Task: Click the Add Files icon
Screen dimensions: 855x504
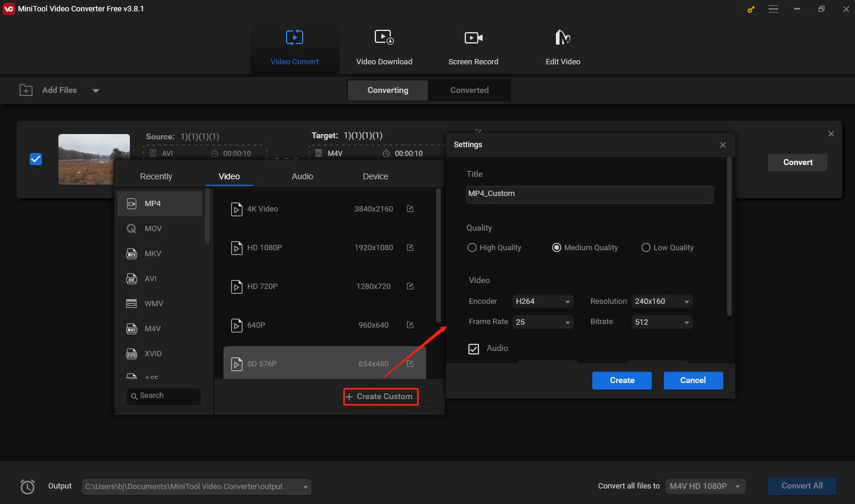Action: [x=26, y=90]
